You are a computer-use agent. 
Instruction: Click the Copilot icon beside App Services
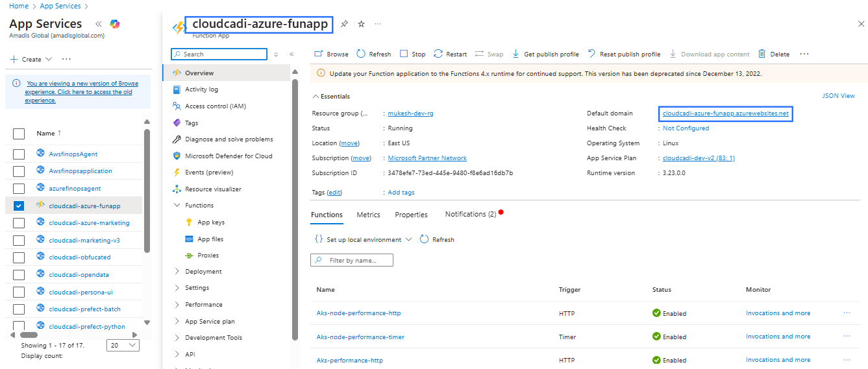[115, 24]
